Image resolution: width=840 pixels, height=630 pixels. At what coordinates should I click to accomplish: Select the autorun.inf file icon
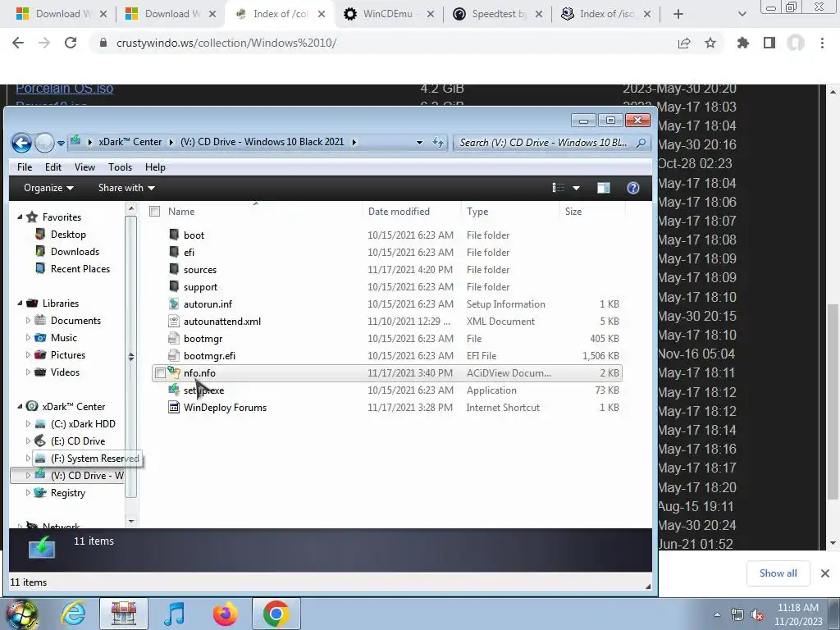(174, 304)
